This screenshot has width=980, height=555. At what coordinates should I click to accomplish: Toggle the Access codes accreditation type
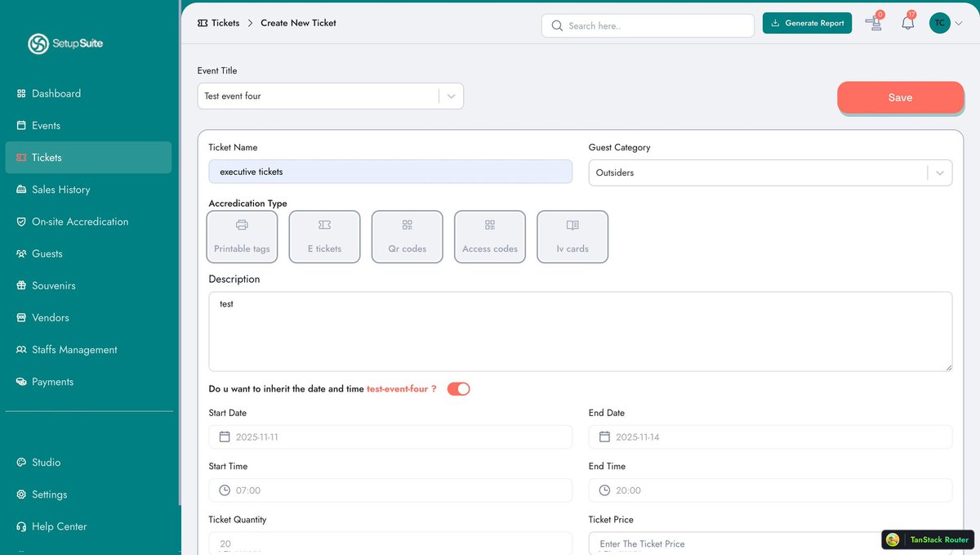pyautogui.click(x=490, y=237)
